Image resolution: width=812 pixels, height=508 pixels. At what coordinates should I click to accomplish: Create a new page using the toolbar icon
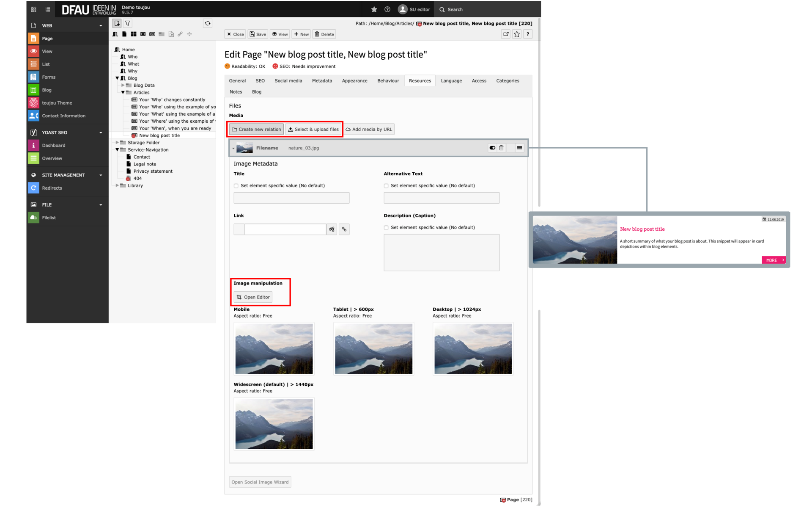[x=117, y=23]
